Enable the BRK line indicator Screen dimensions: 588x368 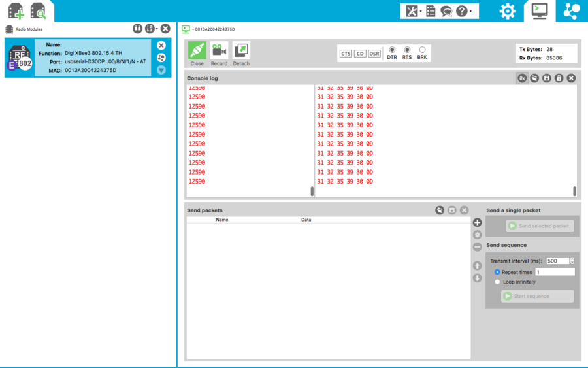point(422,50)
